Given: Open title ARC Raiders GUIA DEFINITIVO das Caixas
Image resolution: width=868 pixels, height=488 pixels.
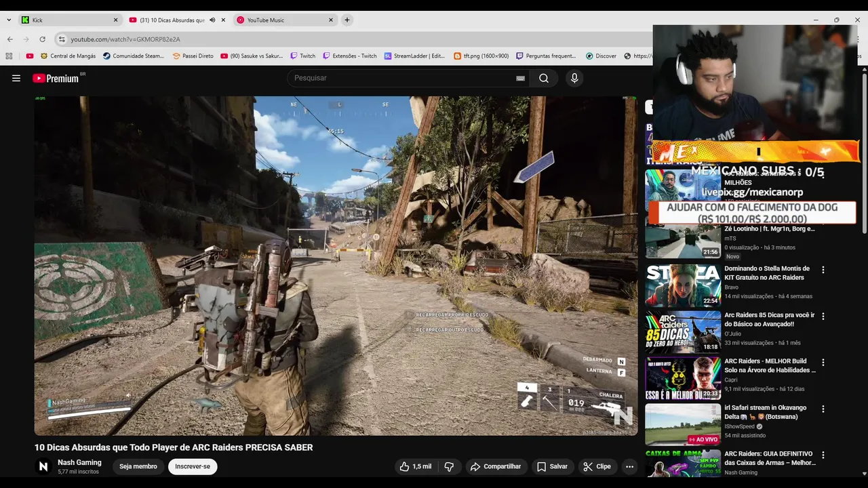Looking at the screenshot, I should [x=770, y=458].
